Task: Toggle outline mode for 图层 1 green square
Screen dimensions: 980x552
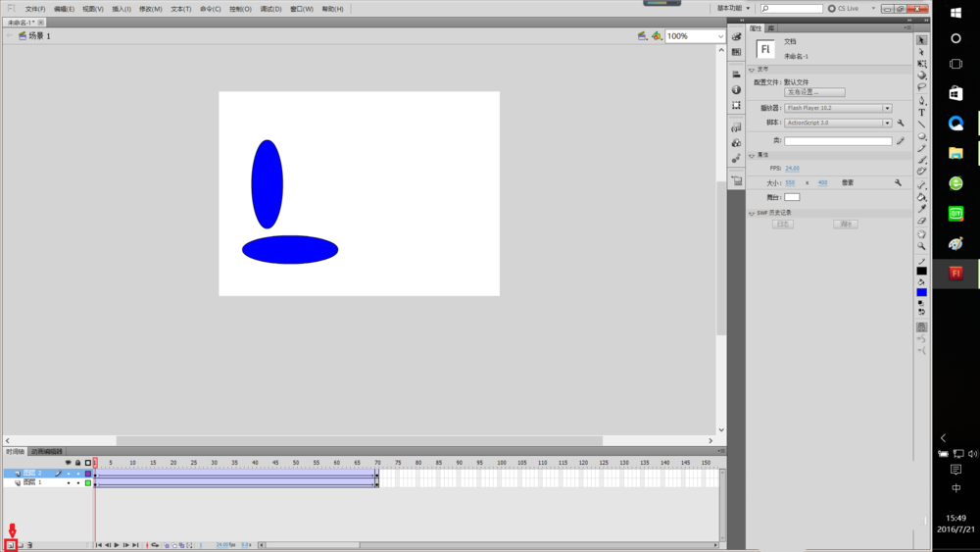Action: point(87,482)
